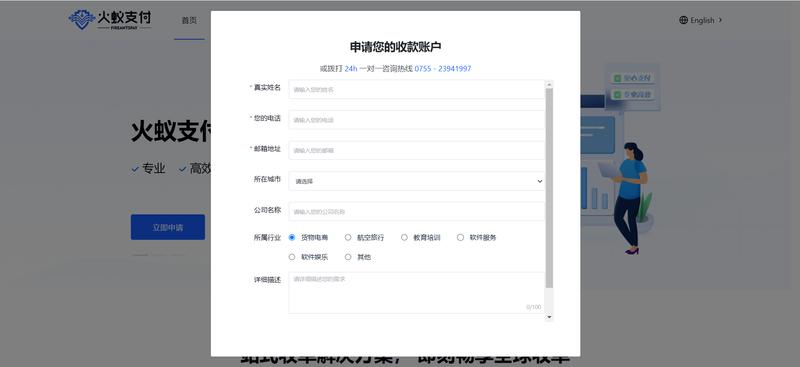Select the 航空旅行 industry radio button

click(x=348, y=237)
